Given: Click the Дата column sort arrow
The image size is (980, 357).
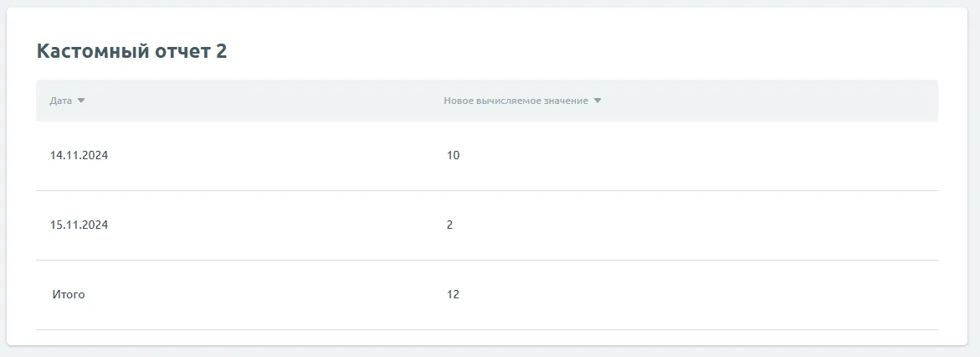Looking at the screenshot, I should pos(81,101).
